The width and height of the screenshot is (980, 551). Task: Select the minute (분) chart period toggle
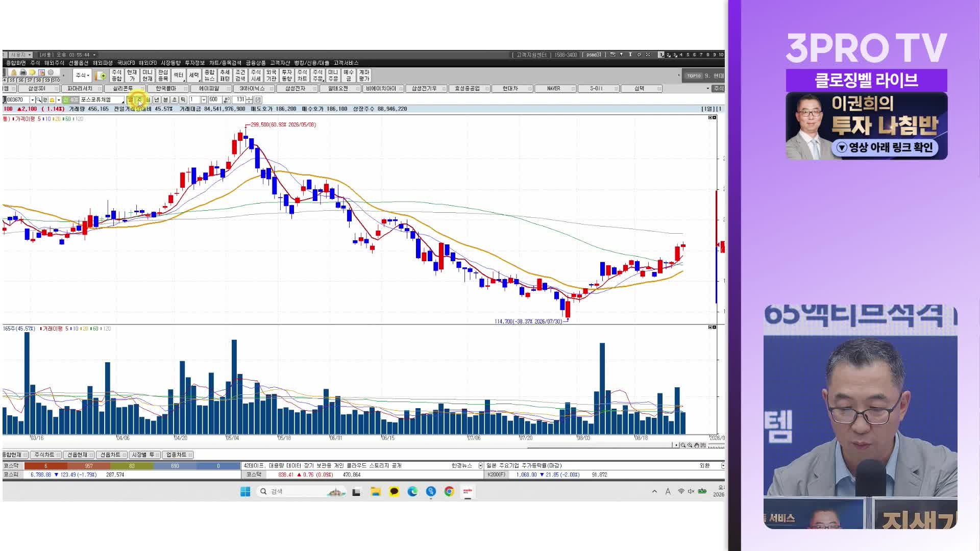point(165,99)
